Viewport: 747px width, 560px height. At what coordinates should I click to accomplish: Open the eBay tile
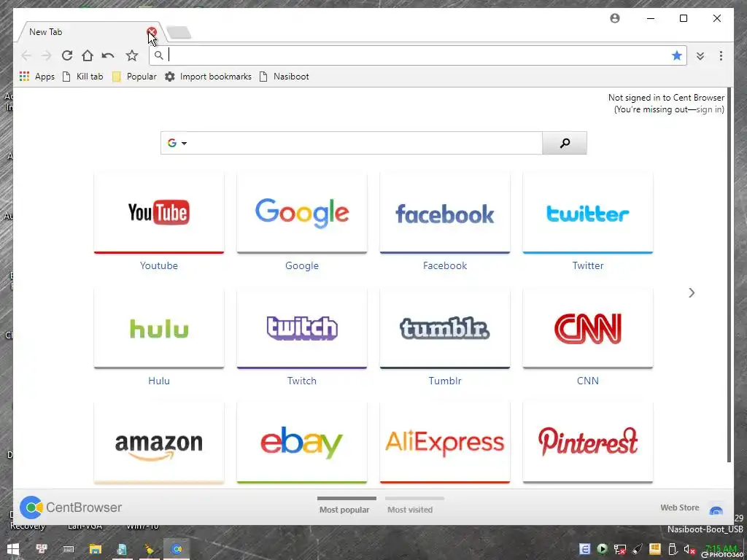[x=302, y=443]
